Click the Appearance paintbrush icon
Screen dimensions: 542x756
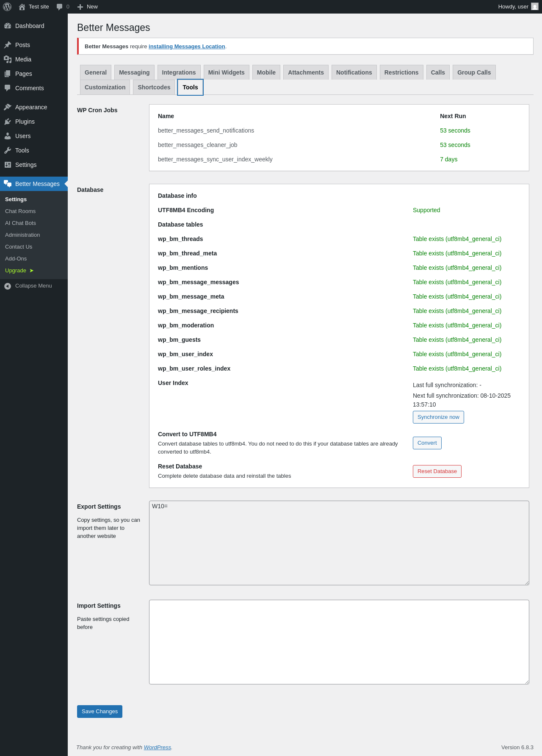click(x=8, y=107)
